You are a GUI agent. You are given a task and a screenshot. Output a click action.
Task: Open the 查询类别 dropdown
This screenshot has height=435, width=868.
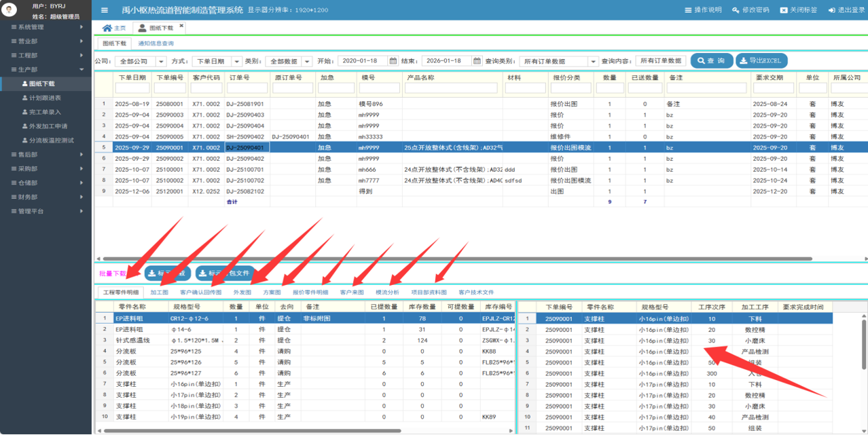593,61
